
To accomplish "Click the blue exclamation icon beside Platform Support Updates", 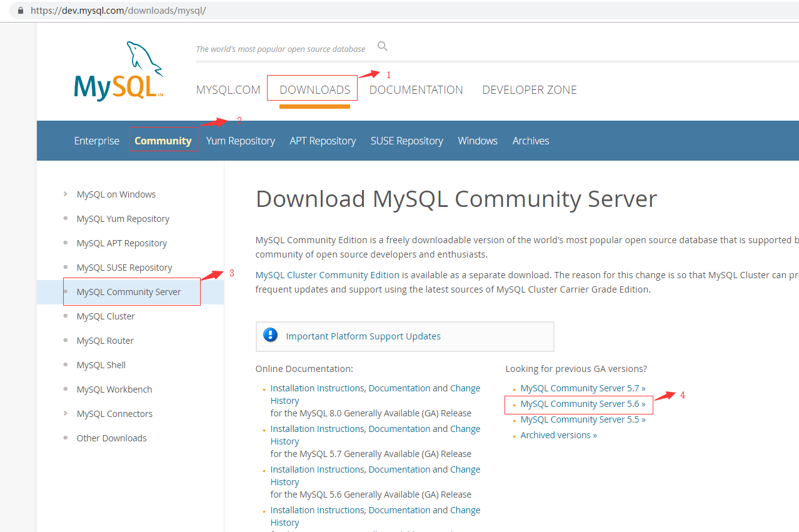I will 271,335.
